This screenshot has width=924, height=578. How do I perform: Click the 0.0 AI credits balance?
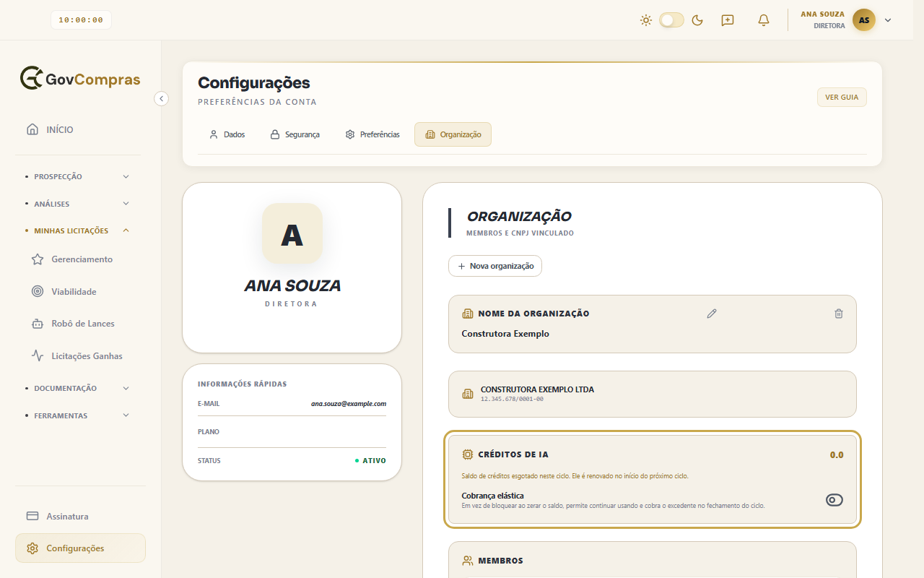point(837,454)
